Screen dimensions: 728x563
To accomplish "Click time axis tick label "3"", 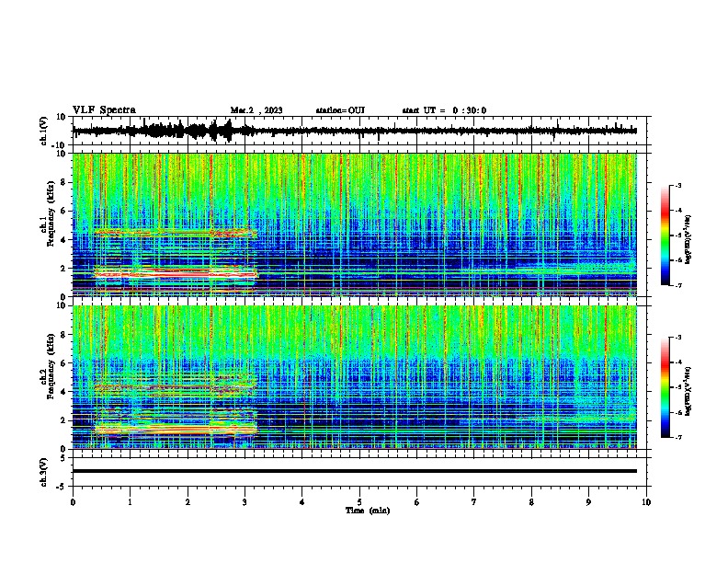I will [x=245, y=502].
